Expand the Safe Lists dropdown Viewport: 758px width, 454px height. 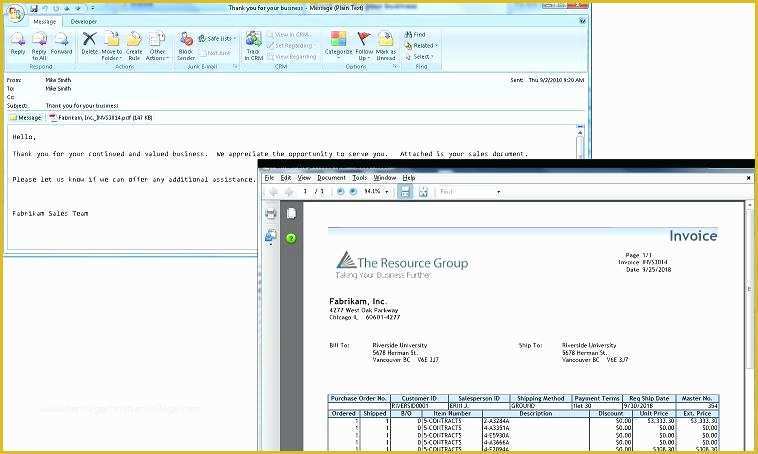[217, 38]
